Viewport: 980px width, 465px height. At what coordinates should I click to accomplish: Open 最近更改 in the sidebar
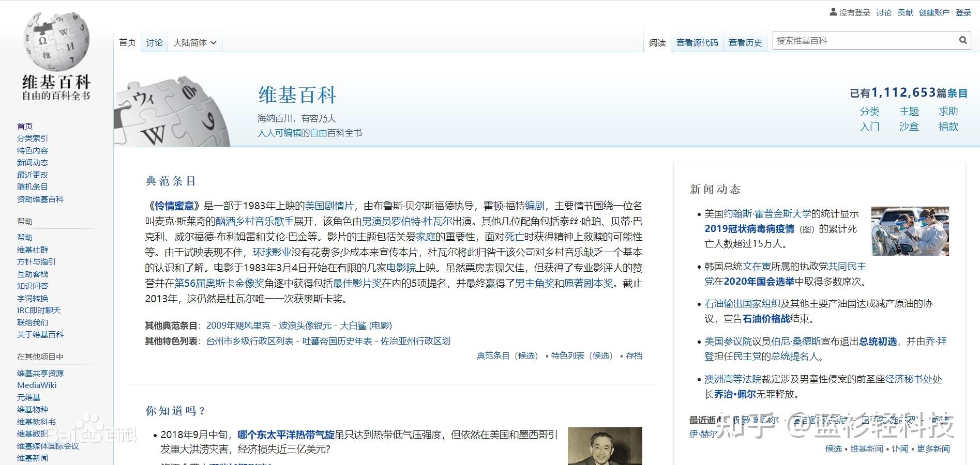[33, 175]
